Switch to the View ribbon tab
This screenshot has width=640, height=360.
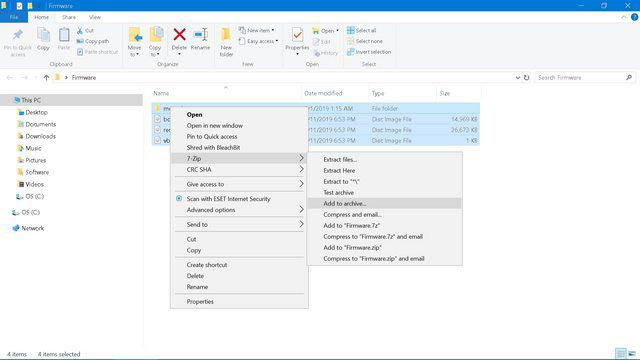pyautogui.click(x=95, y=17)
